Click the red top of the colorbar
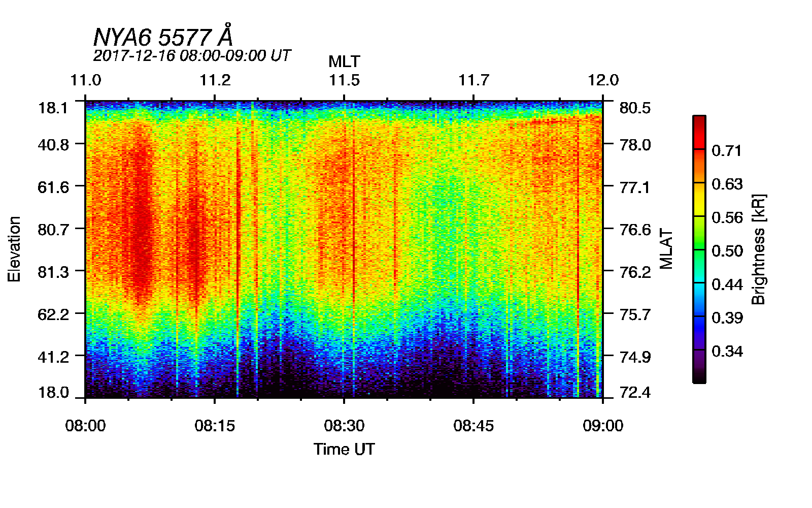Viewport: 812px width, 508px height. tap(699, 132)
